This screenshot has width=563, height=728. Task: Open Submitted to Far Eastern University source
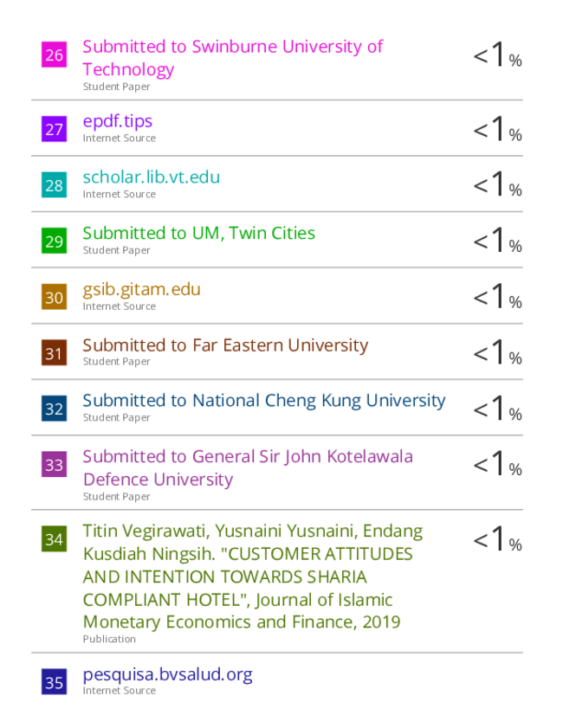[225, 345]
